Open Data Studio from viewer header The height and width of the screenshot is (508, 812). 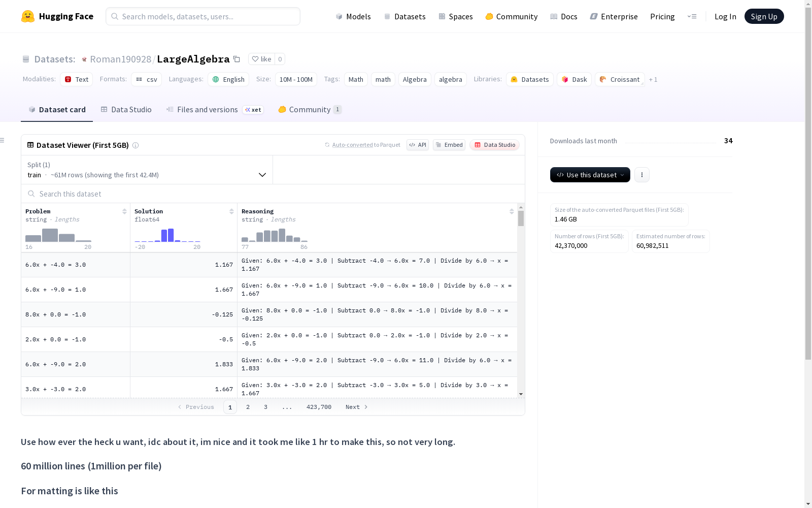point(495,145)
